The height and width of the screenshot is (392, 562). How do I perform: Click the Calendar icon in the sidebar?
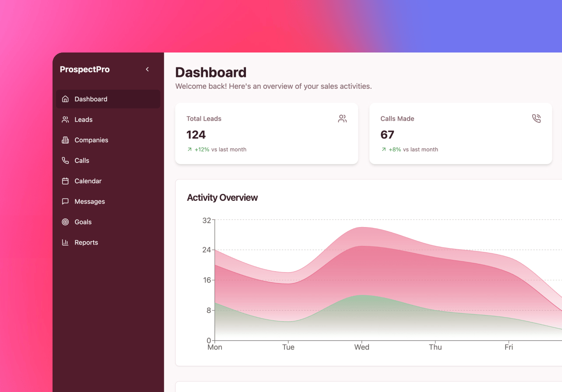[x=65, y=181]
